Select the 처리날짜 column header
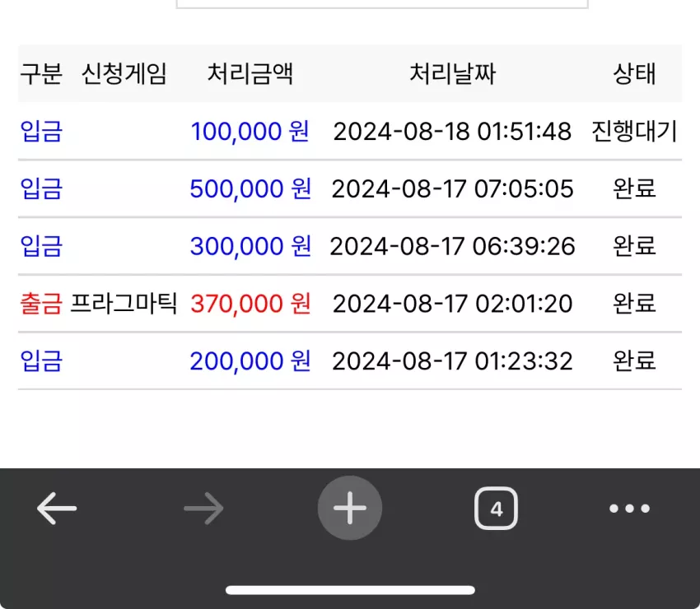This screenshot has width=700, height=609. click(x=452, y=73)
